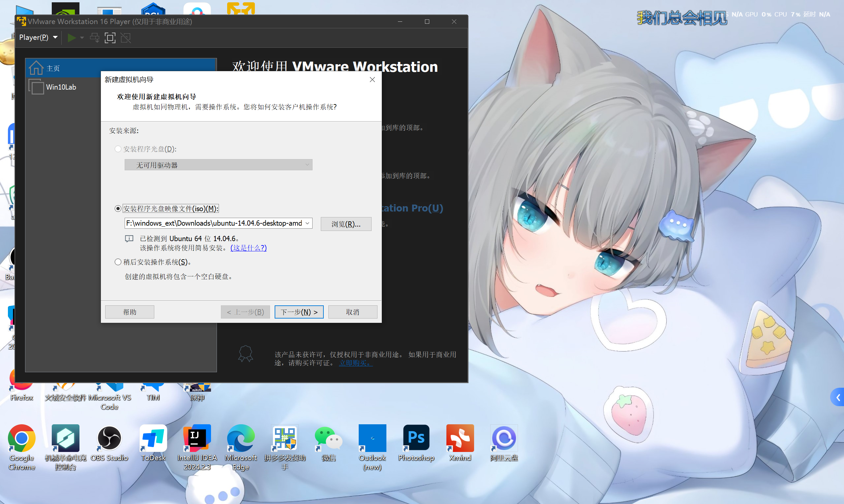Click the detected Ubuntu info icon
Image resolution: width=844 pixels, height=504 pixels.
129,239
